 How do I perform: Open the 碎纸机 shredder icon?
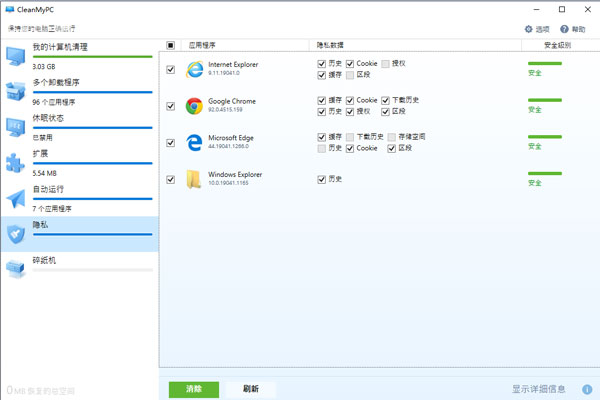(16, 269)
